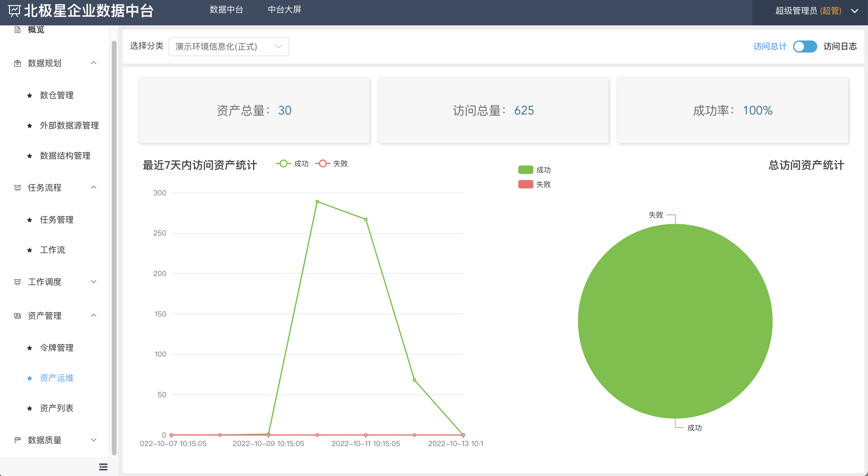The image size is (868, 476).
Task: Expand the 数据质量 section chevron
Action: [94, 440]
